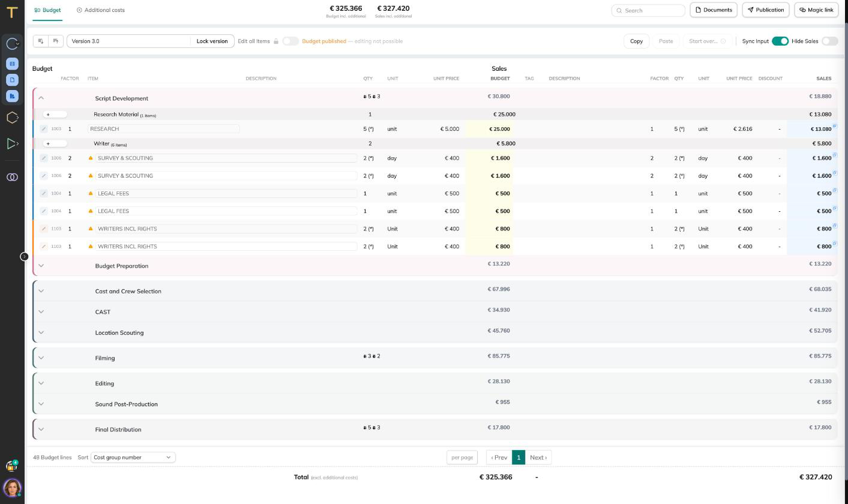The width and height of the screenshot is (848, 504).
Task: Open the Documents button
Action: click(x=714, y=10)
